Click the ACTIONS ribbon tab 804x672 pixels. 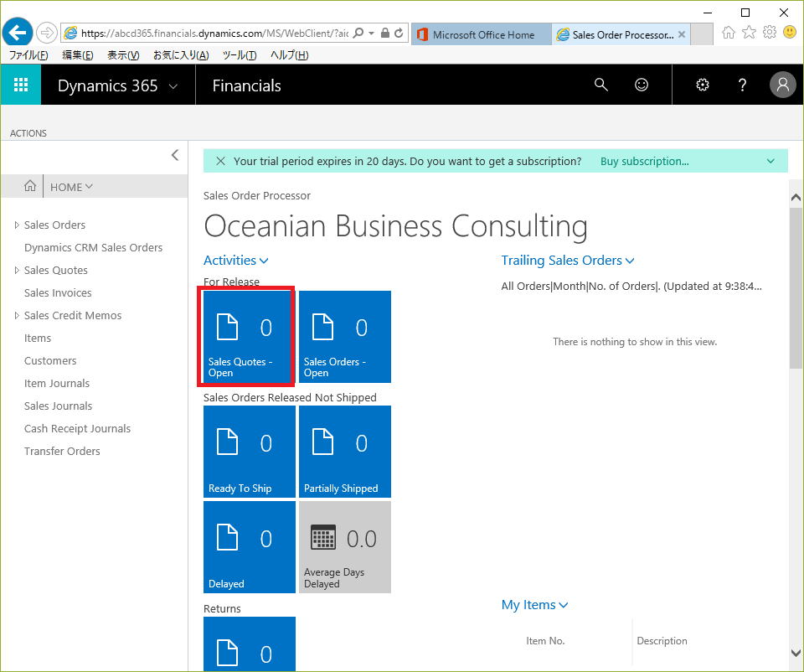28,133
